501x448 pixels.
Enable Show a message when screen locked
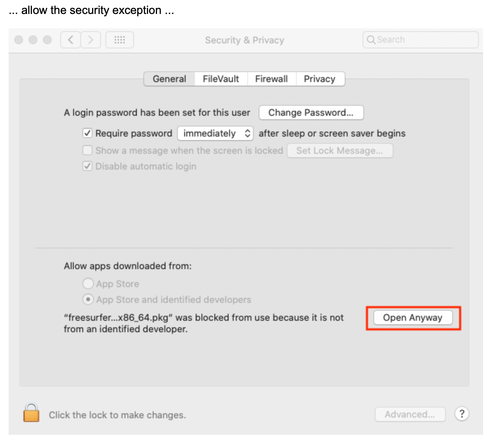coord(87,150)
